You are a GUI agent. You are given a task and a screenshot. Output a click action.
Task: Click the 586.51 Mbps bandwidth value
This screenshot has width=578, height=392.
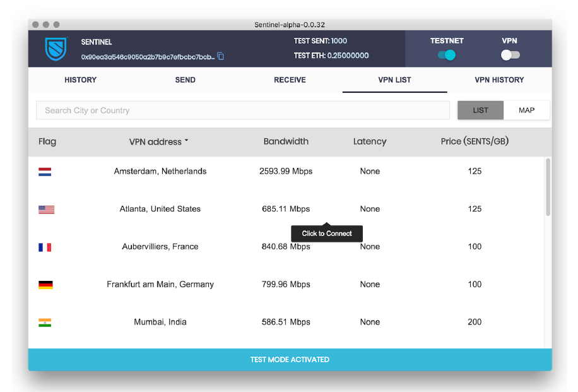click(286, 322)
